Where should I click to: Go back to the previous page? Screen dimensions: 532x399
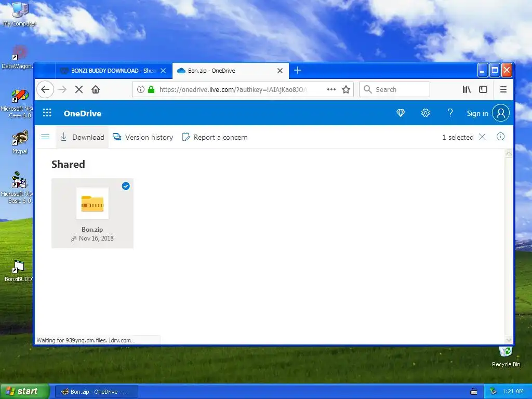point(45,89)
